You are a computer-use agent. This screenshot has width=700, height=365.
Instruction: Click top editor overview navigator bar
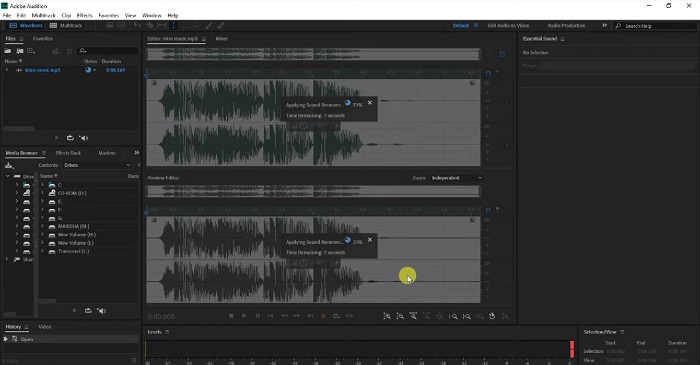click(313, 54)
